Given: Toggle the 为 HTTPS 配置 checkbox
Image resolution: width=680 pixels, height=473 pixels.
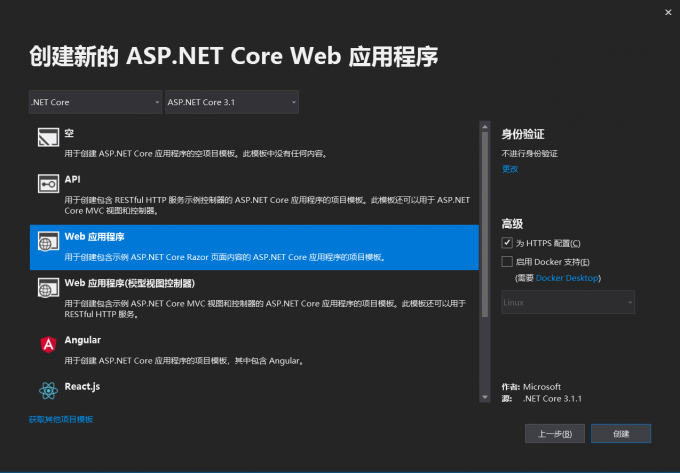Looking at the screenshot, I should point(507,243).
